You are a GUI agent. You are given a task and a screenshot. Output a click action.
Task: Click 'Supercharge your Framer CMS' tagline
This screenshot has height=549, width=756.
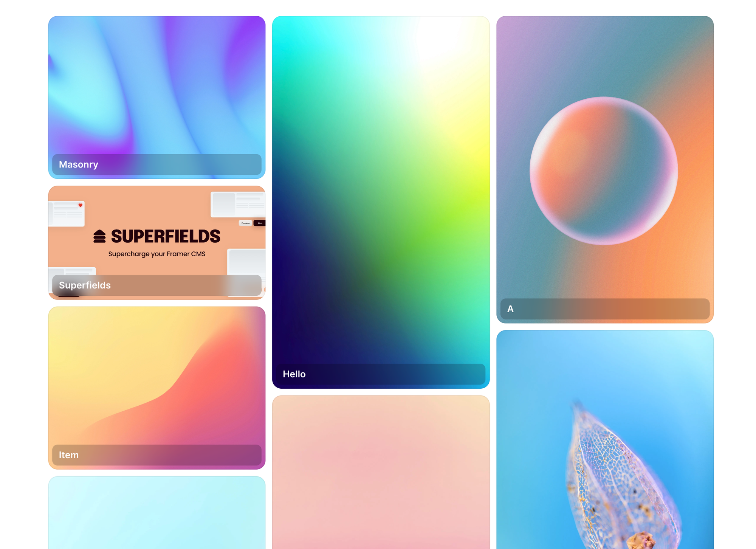[x=156, y=254]
